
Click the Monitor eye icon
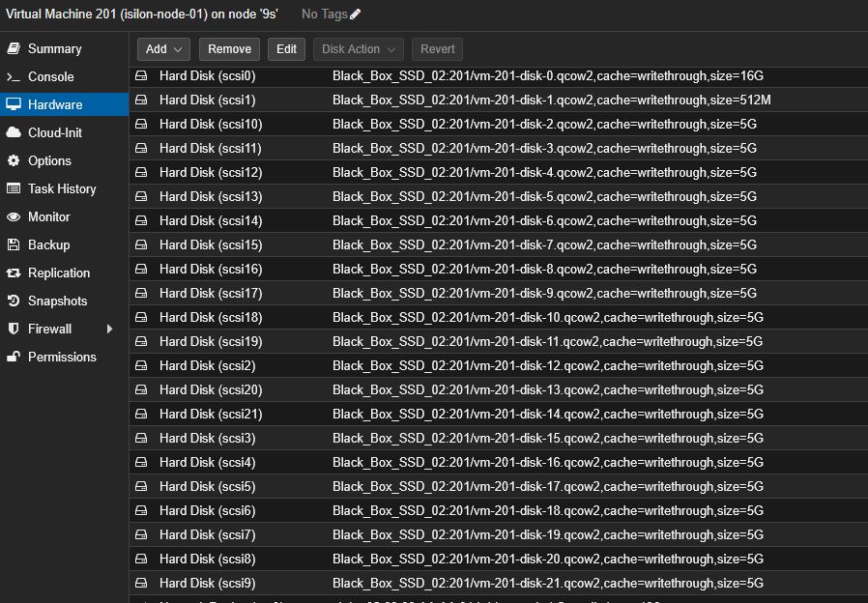point(14,216)
